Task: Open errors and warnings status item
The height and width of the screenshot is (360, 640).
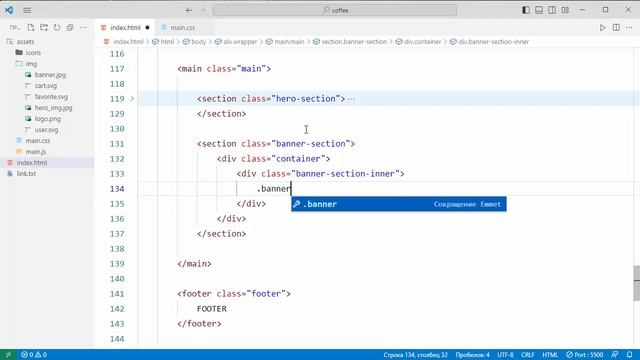Action: pyautogui.click(x=34, y=355)
